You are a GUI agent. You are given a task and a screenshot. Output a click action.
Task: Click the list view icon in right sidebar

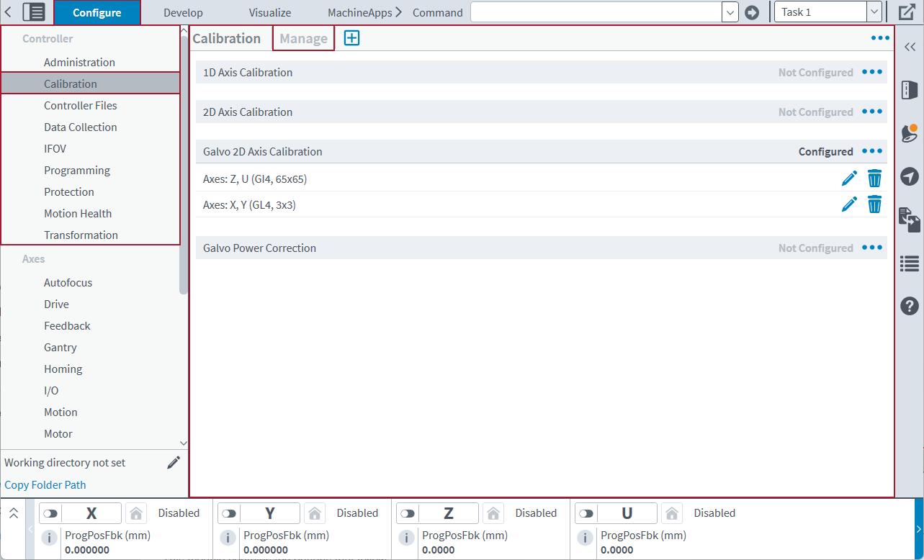click(x=909, y=264)
